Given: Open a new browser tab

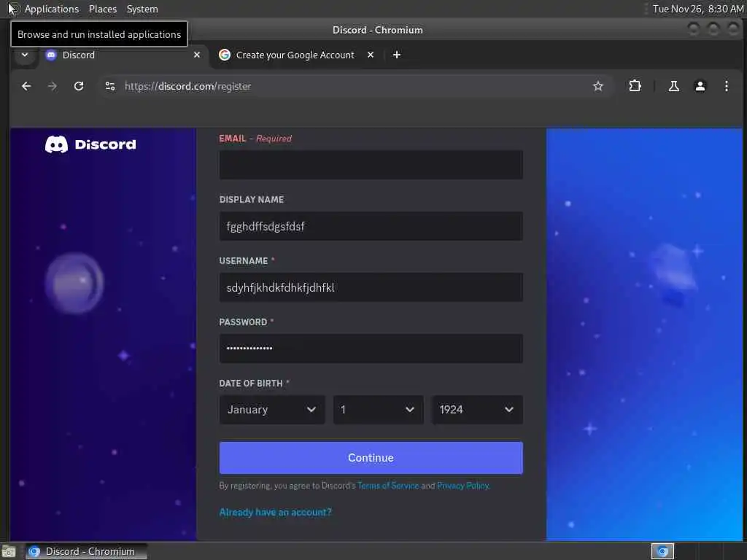Looking at the screenshot, I should 396,55.
